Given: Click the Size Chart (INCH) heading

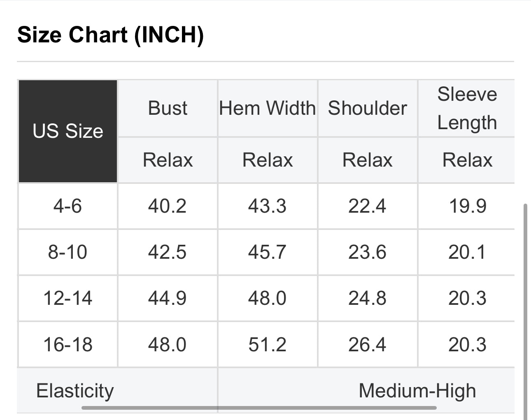Looking at the screenshot, I should point(110,35).
